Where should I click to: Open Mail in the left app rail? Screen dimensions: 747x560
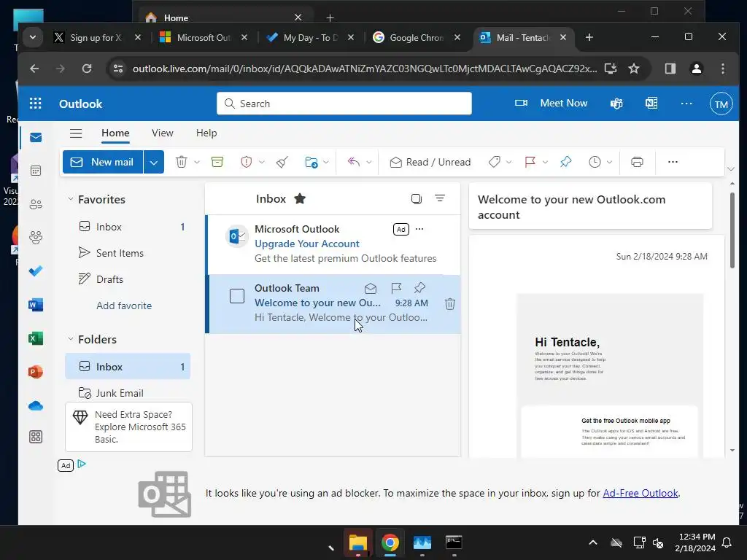36,138
